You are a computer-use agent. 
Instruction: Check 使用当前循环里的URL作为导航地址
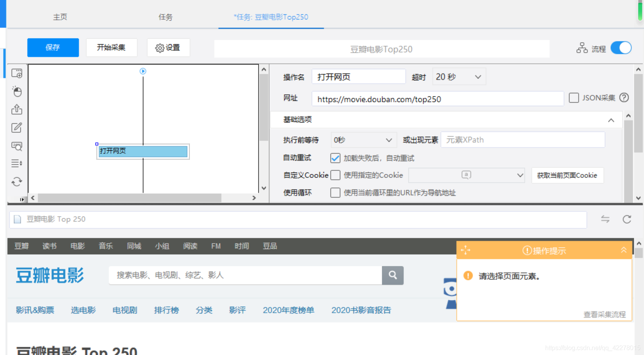335,193
